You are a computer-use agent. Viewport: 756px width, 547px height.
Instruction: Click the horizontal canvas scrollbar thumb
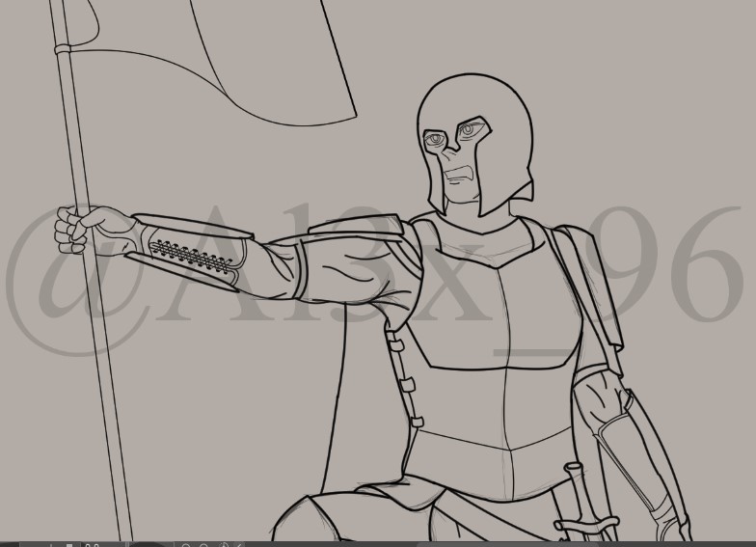click(x=507, y=544)
